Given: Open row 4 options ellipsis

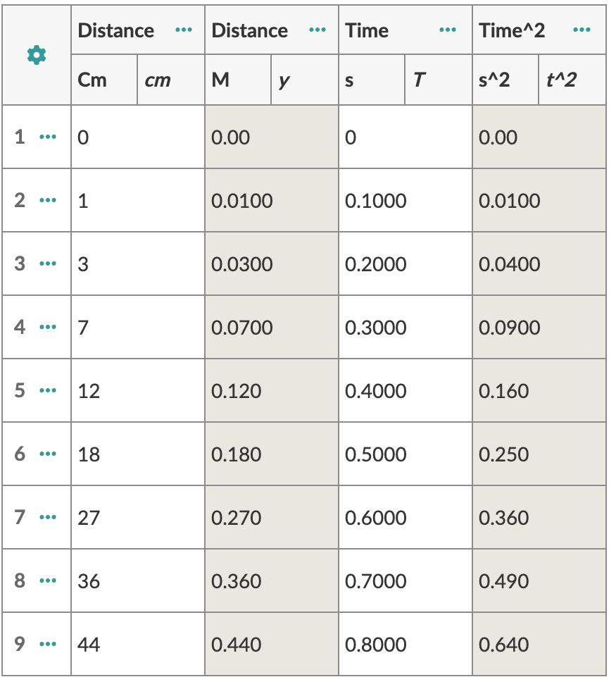Looking at the screenshot, I should coord(47,327).
